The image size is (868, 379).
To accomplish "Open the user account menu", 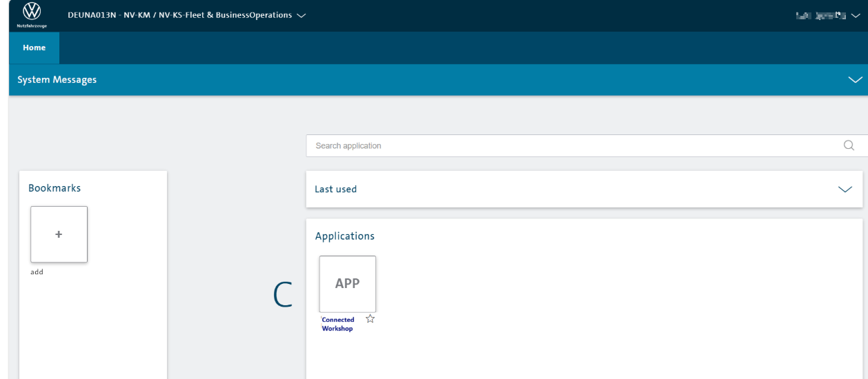I will click(828, 15).
